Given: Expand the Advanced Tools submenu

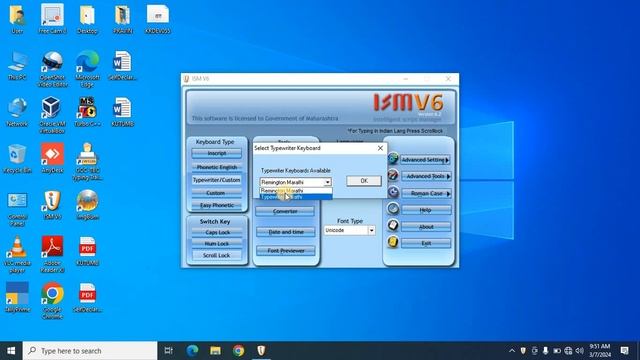Looking at the screenshot, I should point(426,176).
